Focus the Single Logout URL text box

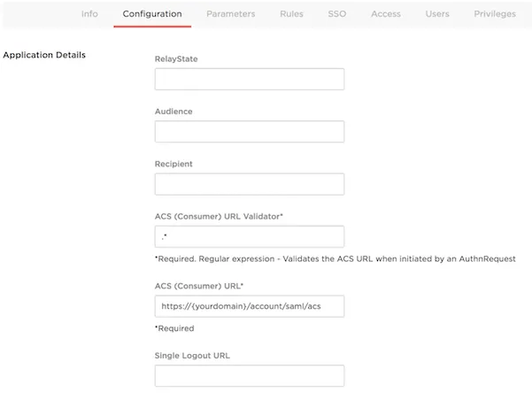[x=249, y=376]
